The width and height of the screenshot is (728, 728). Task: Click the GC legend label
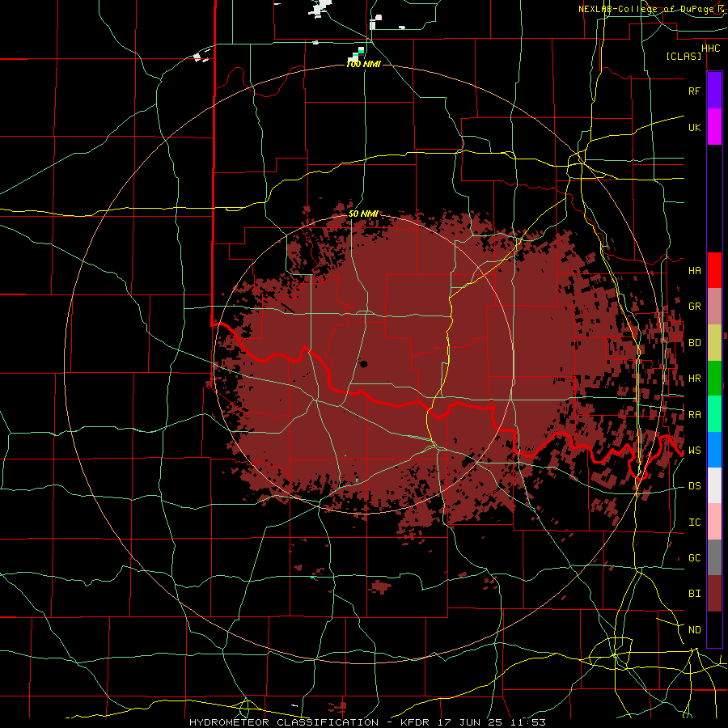(694, 558)
